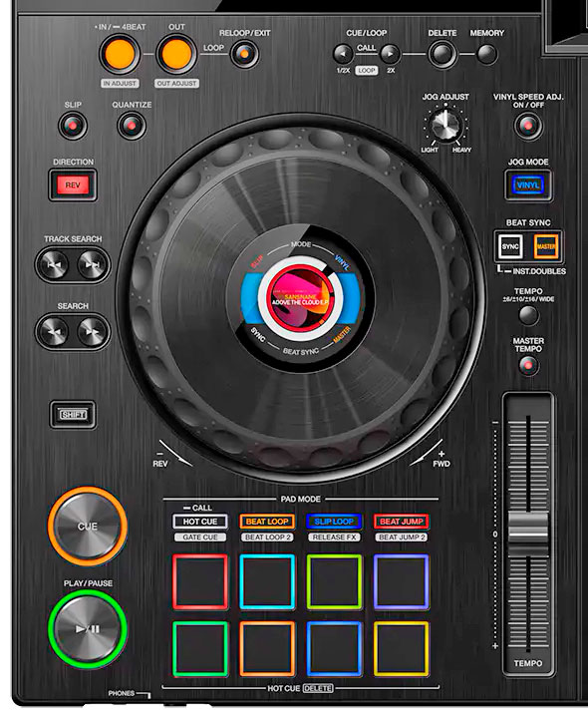Select the SLIP LOOP pad mode
Screen dimensions: 588x723
pyautogui.click(x=334, y=522)
